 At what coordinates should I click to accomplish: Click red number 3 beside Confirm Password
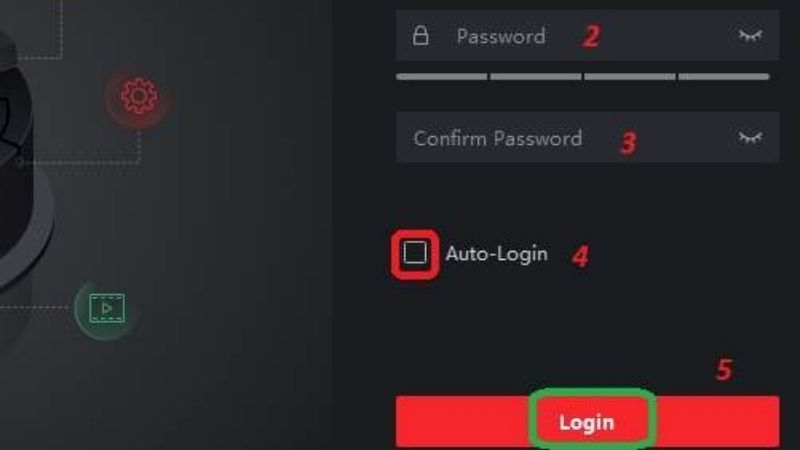coord(628,142)
